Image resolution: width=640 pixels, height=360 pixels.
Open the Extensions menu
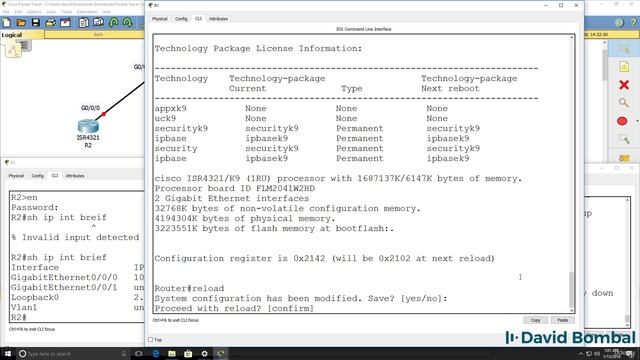click(87, 12)
